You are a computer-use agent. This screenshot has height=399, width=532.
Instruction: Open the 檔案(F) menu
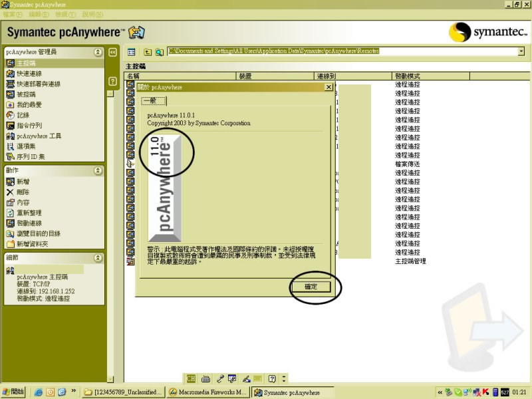(13, 15)
